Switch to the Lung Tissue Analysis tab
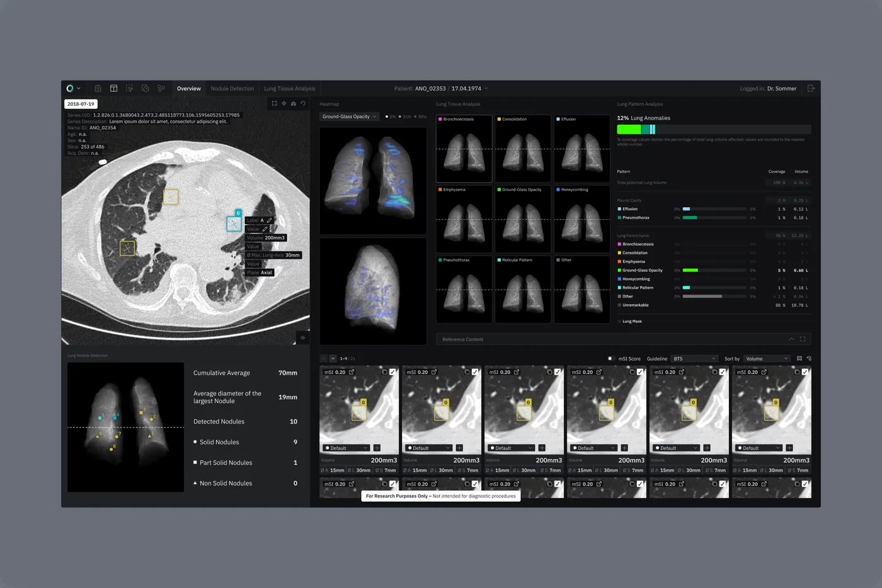882x588 pixels. [x=290, y=89]
